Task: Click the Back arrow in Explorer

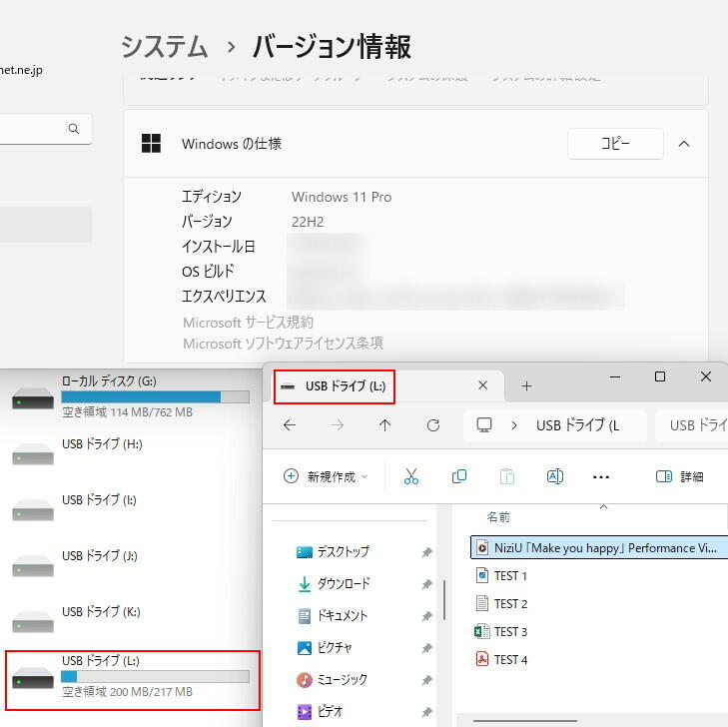Action: (290, 425)
